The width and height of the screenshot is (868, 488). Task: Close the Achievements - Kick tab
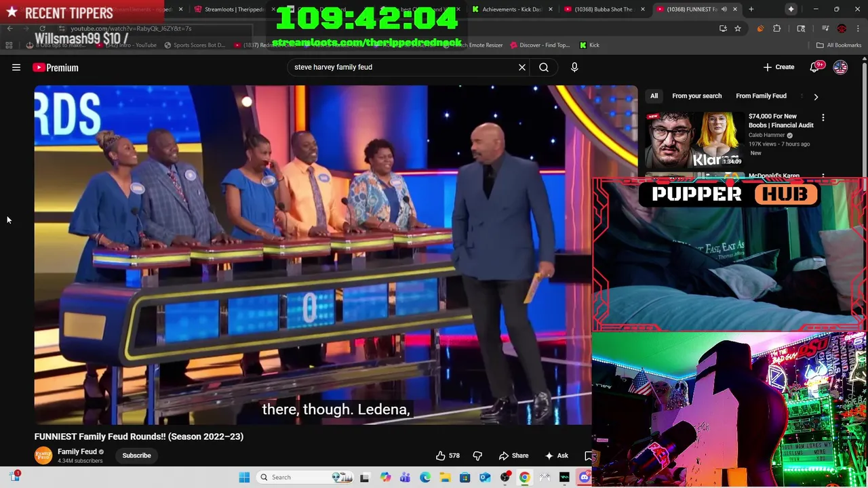550,9
